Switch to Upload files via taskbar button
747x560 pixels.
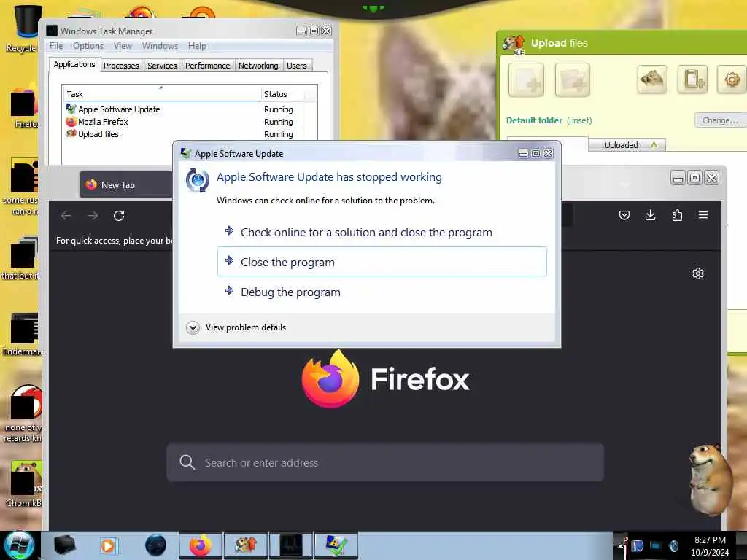(x=246, y=545)
